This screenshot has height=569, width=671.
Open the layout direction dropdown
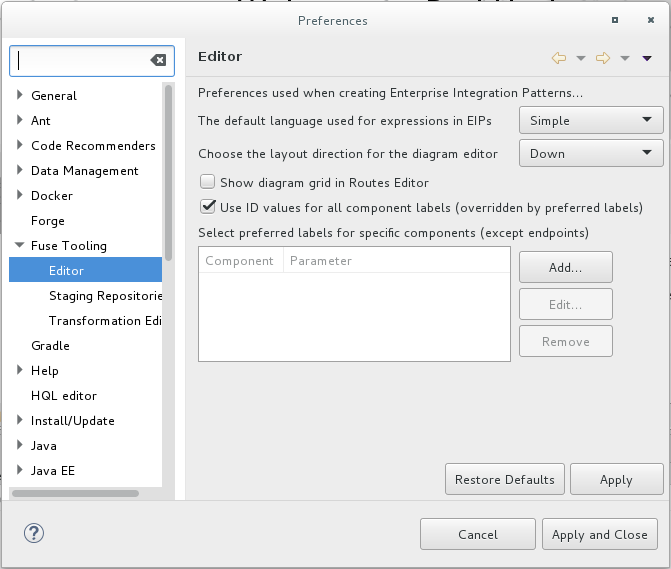tap(590, 154)
